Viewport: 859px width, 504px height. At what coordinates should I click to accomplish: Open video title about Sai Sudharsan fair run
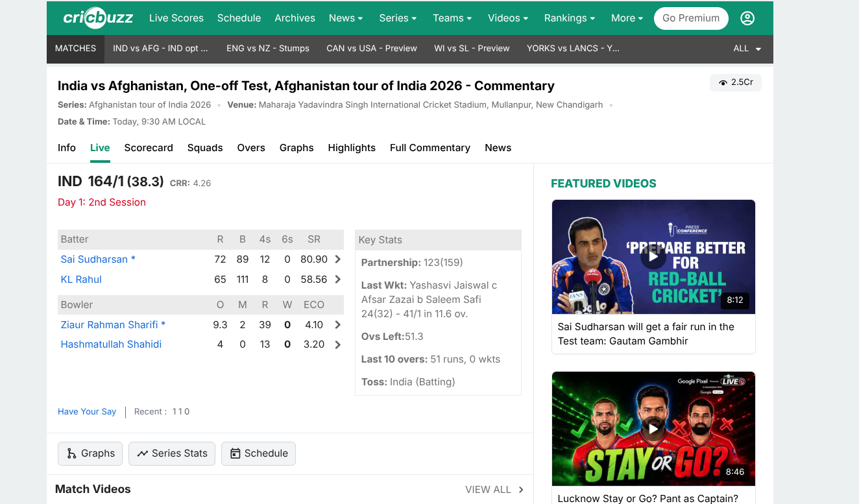pos(646,334)
